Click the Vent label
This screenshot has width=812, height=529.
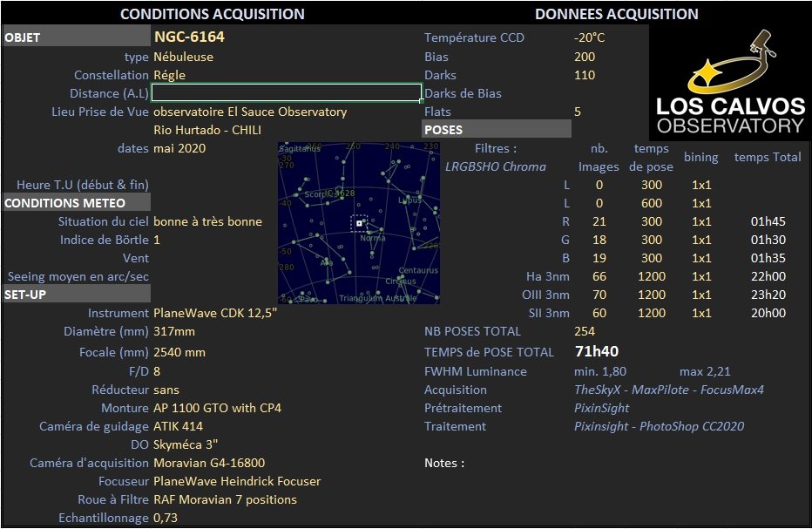coord(136,258)
